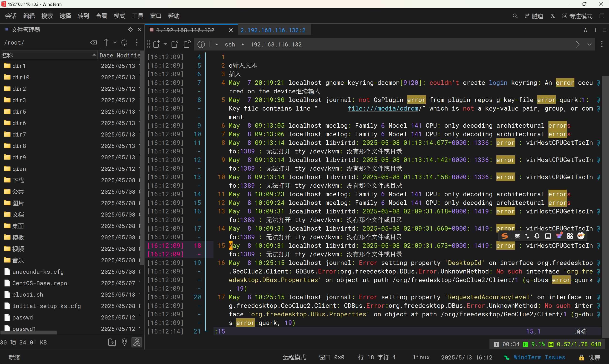Click the duplicate session icon

point(187,44)
